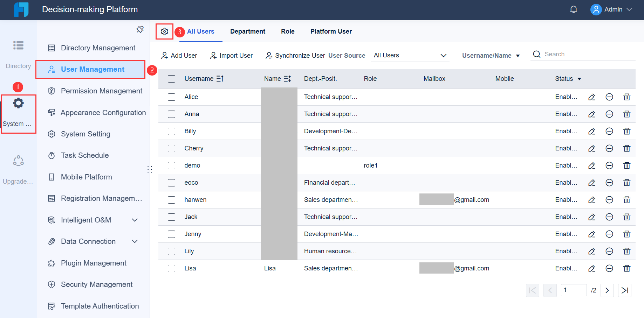Open the settings gear next to All Users tab
644x318 pixels.
click(x=164, y=31)
